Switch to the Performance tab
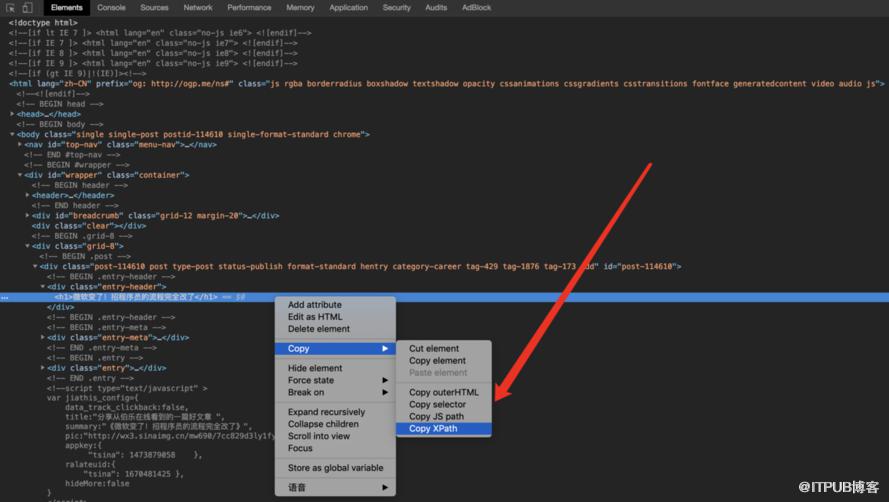Screen dimensions: 889x502 pos(249,7)
